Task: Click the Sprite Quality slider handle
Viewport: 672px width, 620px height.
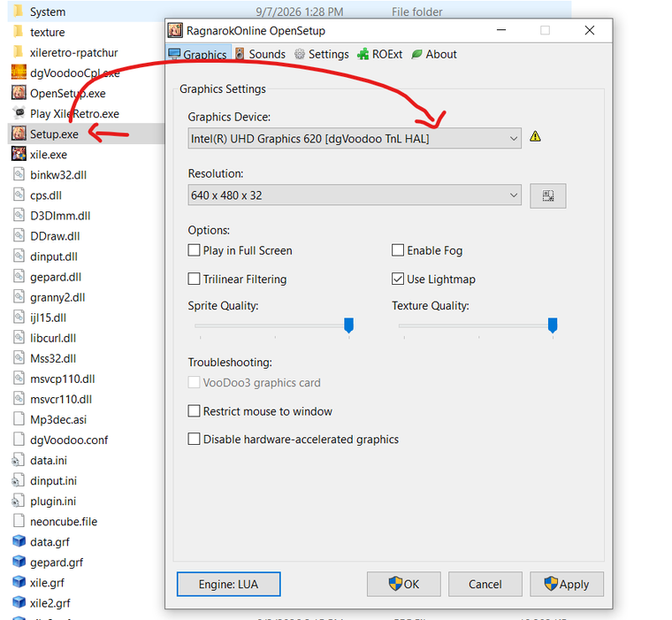Action: tap(349, 325)
